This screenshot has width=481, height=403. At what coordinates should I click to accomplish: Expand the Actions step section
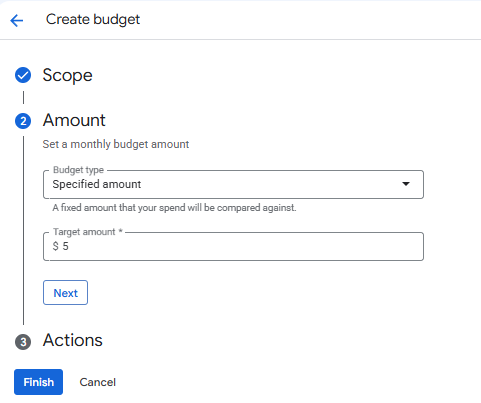click(x=73, y=340)
